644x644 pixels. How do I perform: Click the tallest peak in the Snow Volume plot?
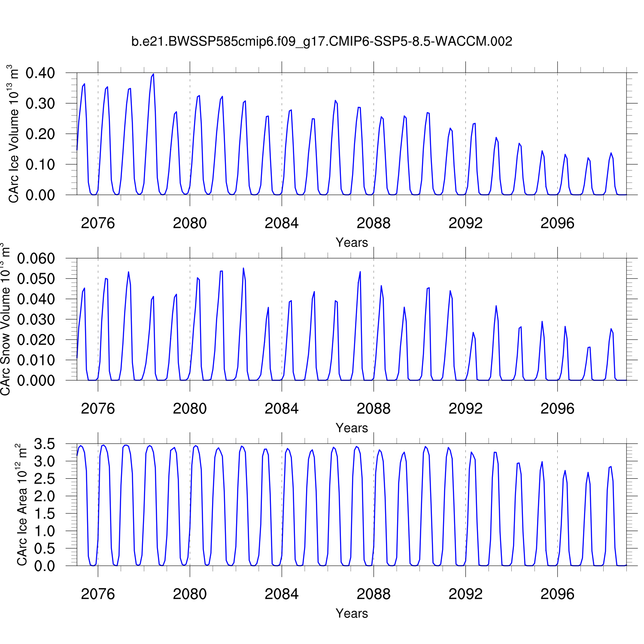point(243,268)
